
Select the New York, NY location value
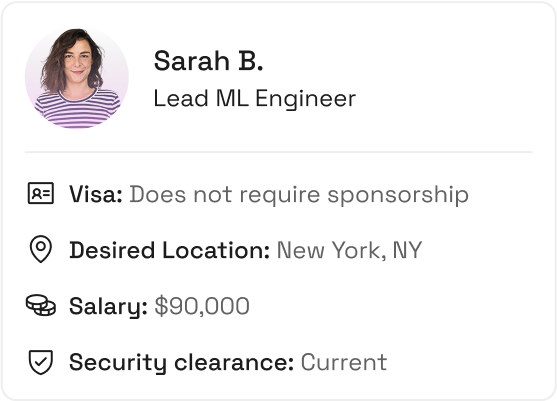[x=349, y=250]
